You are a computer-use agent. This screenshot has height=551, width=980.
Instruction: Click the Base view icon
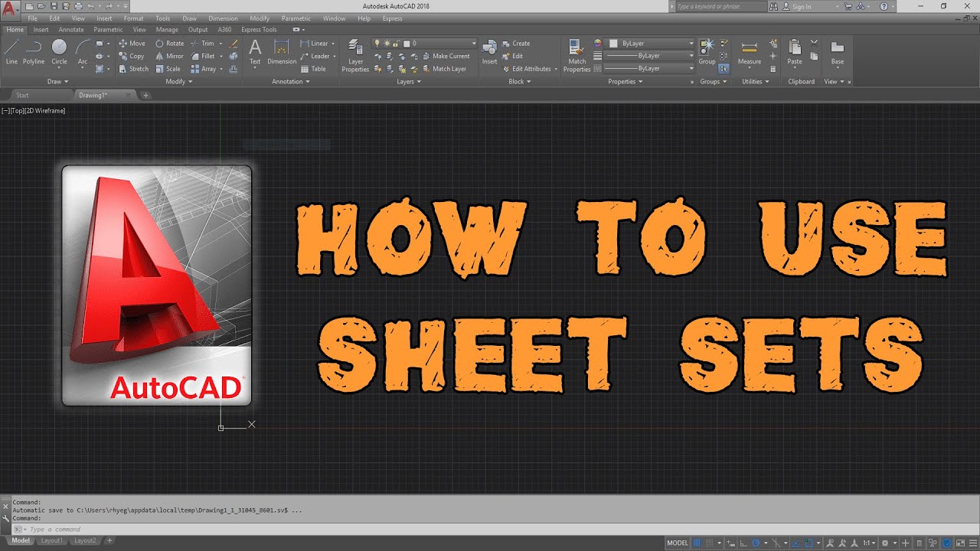pos(838,52)
